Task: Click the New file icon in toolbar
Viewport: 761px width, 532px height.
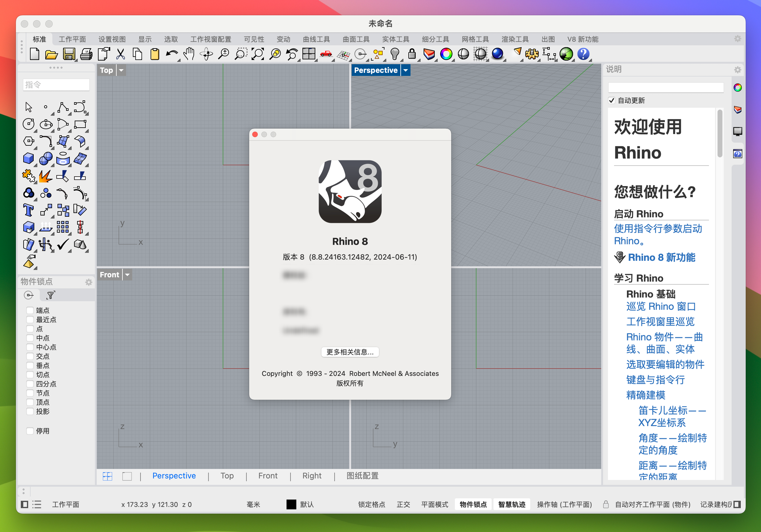Action: [35, 54]
